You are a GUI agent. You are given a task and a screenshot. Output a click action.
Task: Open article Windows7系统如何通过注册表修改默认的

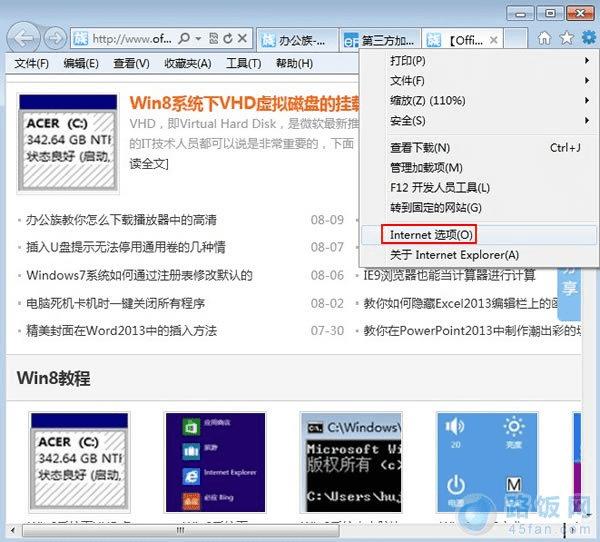click(140, 275)
